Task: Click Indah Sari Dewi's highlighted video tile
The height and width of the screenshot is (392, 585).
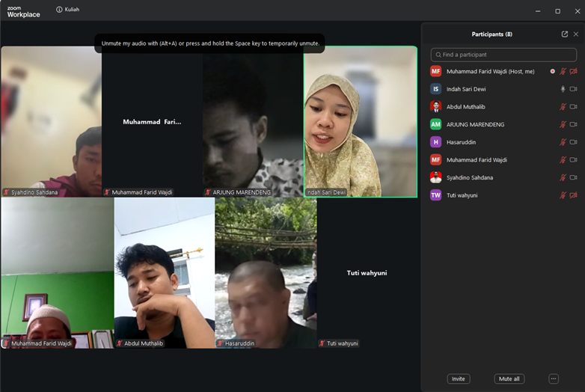Action: [x=361, y=122]
